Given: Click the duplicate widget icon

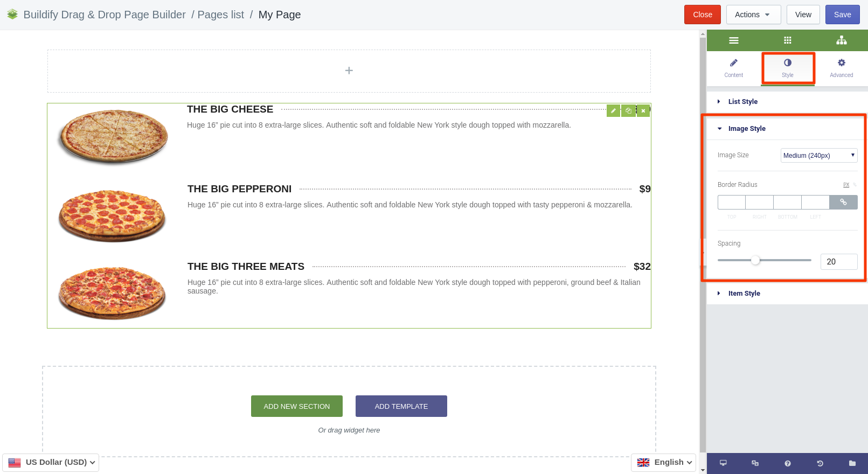Looking at the screenshot, I should [628, 110].
